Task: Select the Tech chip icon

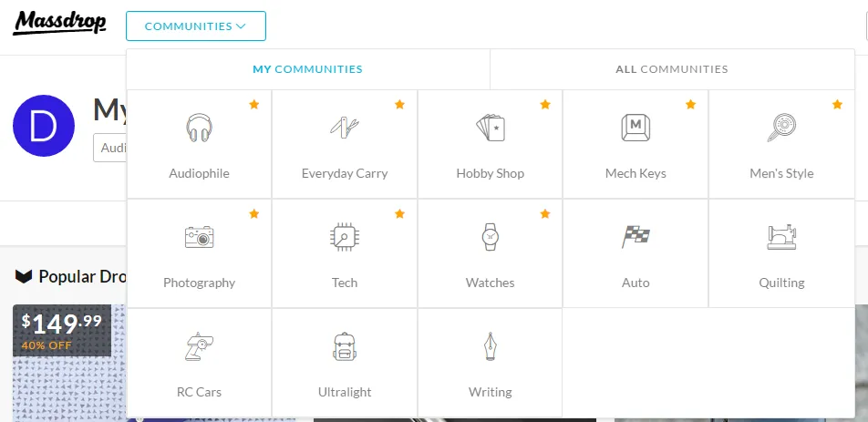Action: (x=345, y=237)
